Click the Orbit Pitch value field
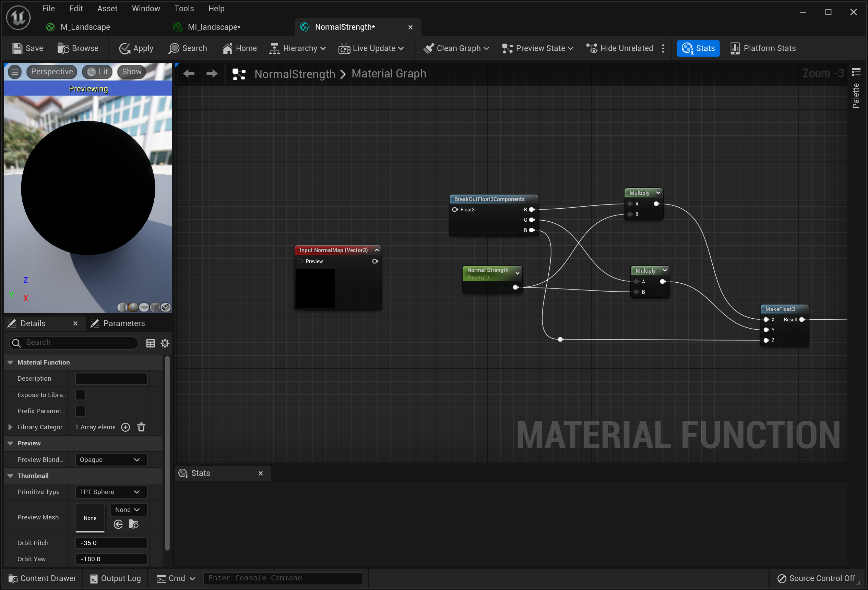 click(x=111, y=543)
